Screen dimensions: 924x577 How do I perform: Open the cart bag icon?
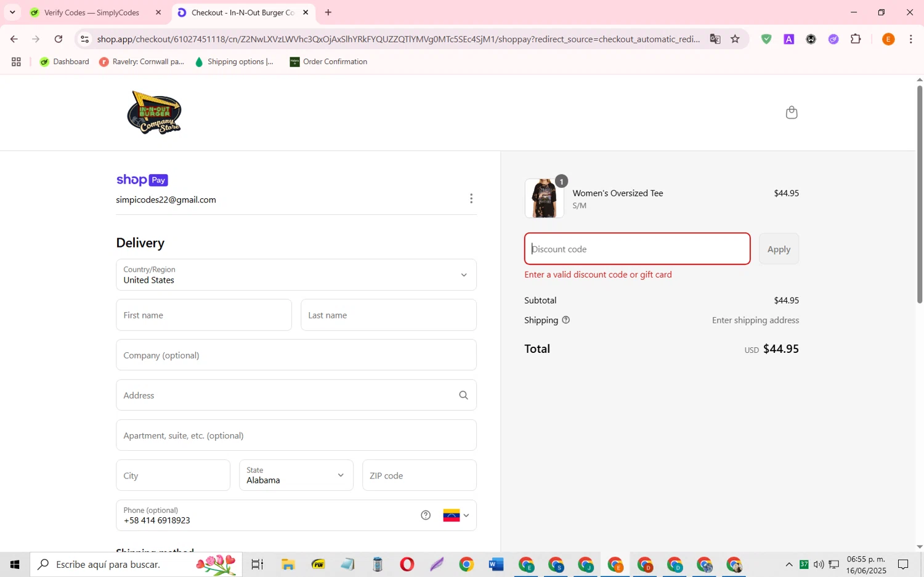(792, 112)
